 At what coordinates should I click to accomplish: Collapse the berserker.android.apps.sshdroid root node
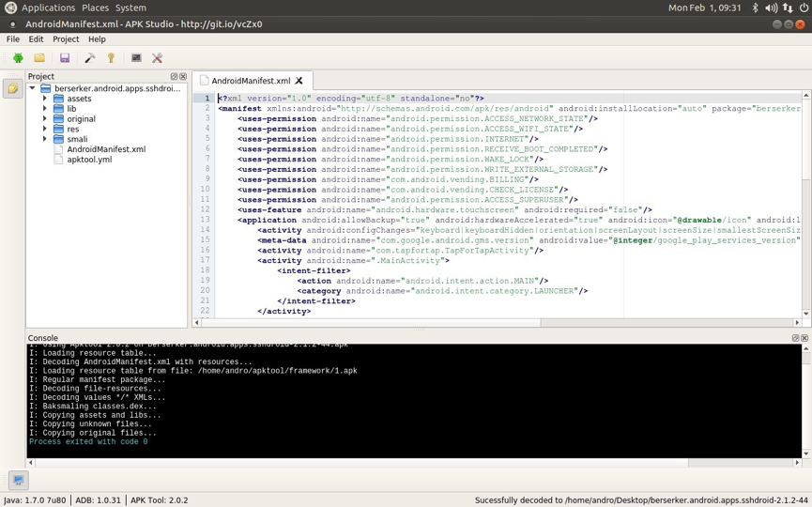pyautogui.click(x=33, y=88)
